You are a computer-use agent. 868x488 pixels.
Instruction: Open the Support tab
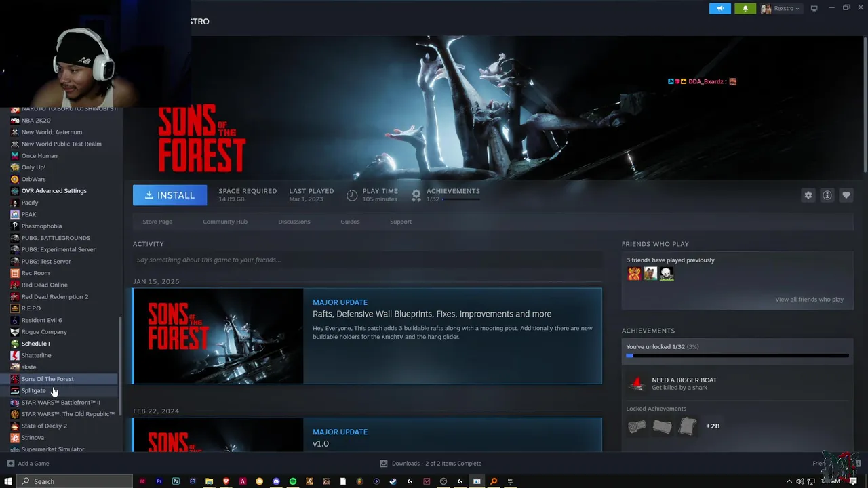(401, 222)
